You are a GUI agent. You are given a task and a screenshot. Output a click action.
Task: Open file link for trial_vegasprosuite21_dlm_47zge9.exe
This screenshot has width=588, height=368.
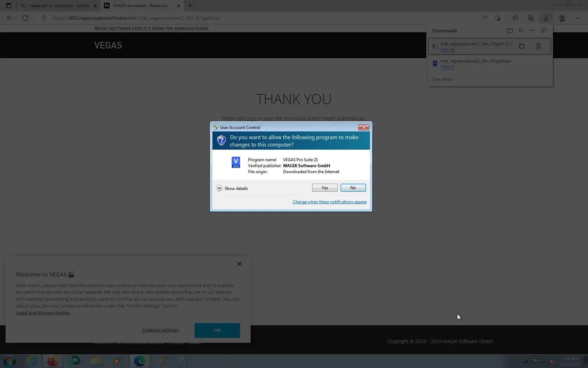coord(448,67)
